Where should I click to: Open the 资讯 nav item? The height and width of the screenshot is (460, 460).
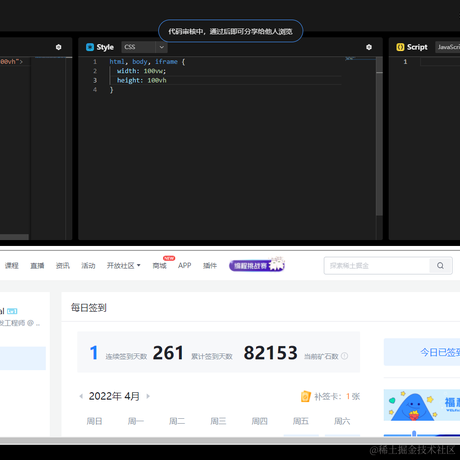coord(63,266)
